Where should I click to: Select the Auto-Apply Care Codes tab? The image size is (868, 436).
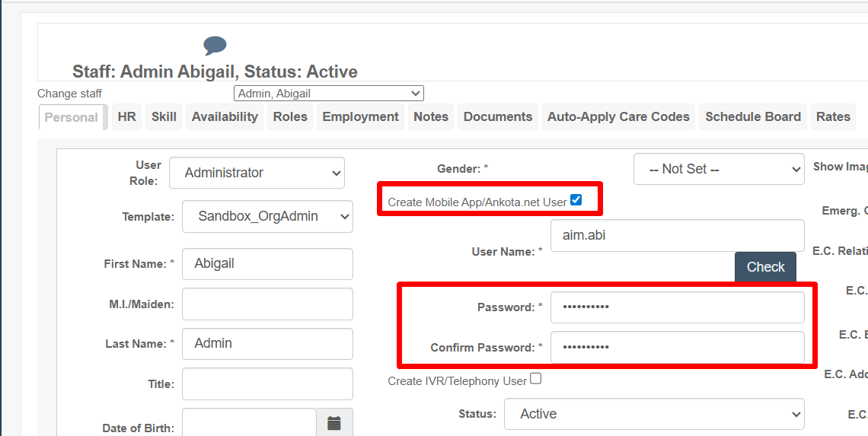618,116
